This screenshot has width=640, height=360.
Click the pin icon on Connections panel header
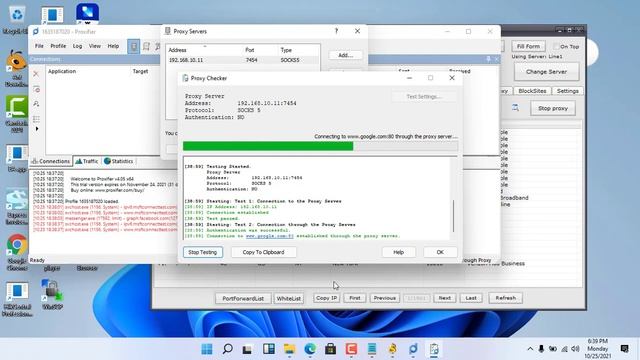[488, 59]
